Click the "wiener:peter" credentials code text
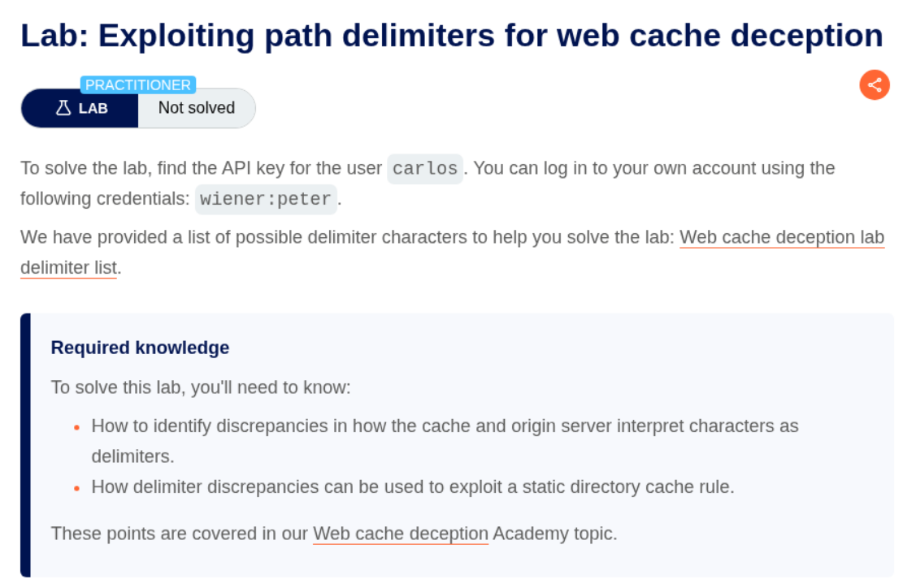Screen dimensions: 916x588 (266, 199)
